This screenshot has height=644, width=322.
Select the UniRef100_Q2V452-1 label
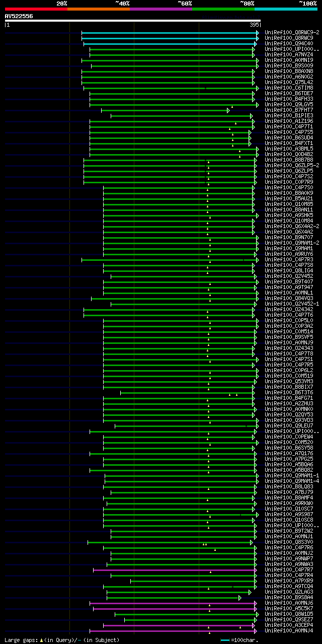292,304
